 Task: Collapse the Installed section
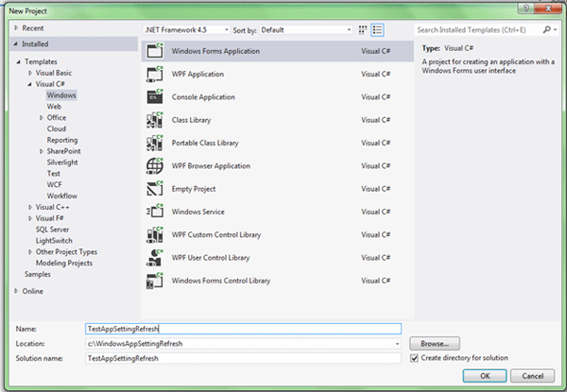15,43
